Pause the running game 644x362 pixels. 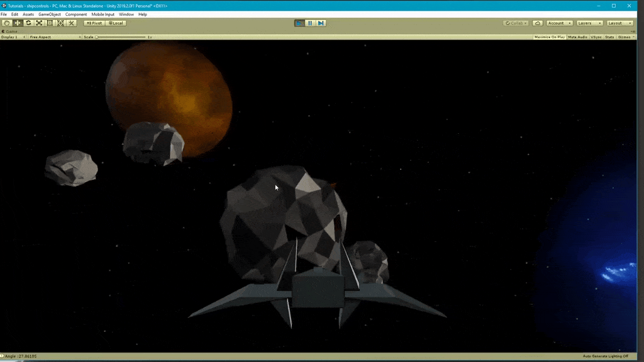(x=310, y=23)
